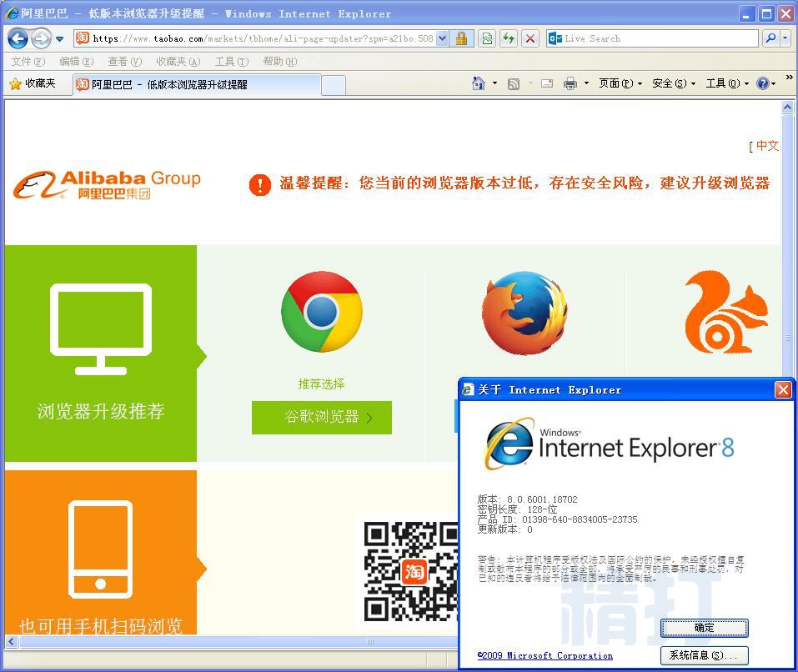Click the phone icon in orange panel

(x=101, y=549)
